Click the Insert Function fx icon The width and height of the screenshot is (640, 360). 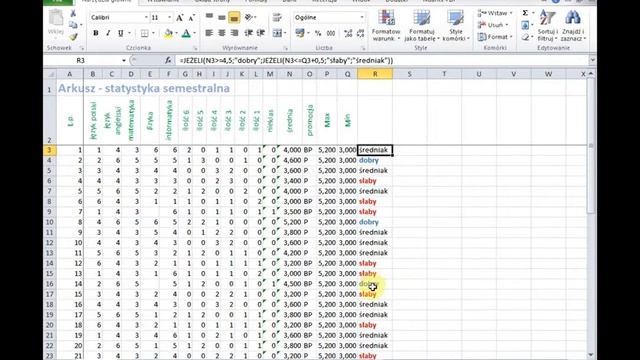168,60
